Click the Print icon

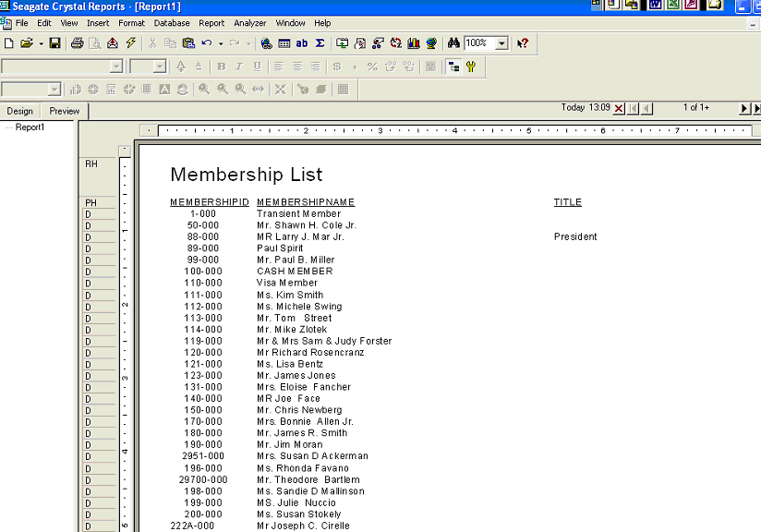point(78,43)
